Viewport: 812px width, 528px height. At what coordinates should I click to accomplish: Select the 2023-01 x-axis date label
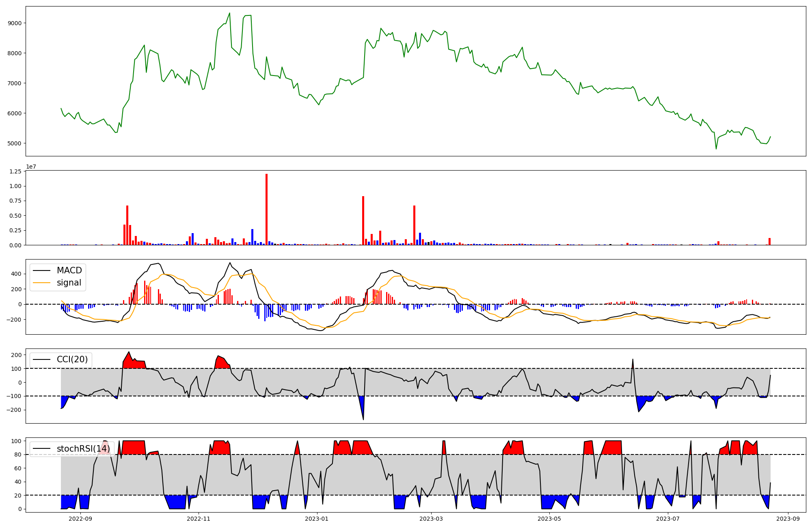[317, 519]
